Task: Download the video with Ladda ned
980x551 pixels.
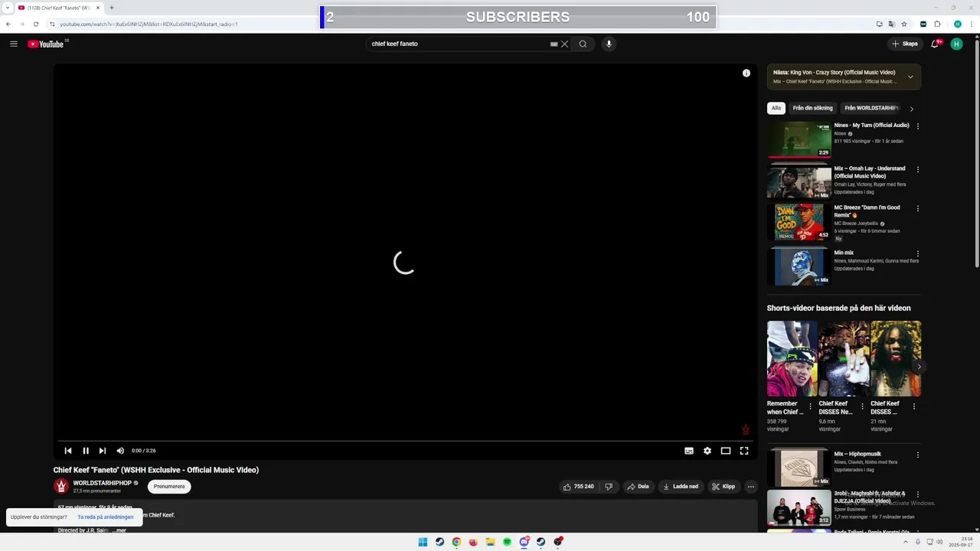Action: (681, 487)
